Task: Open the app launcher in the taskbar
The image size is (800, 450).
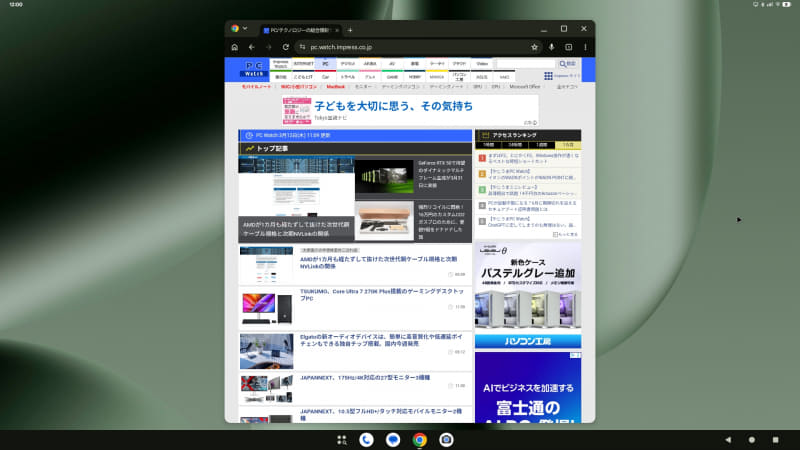Action: pyautogui.click(x=342, y=440)
